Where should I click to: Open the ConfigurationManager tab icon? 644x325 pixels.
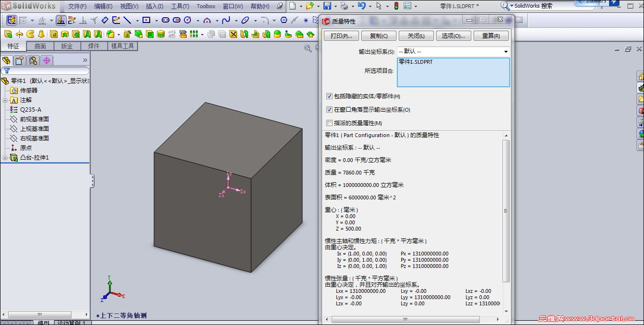click(x=33, y=60)
